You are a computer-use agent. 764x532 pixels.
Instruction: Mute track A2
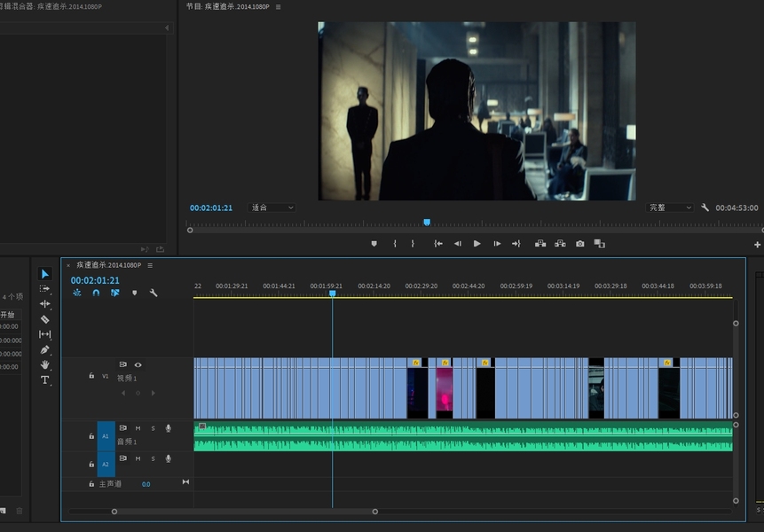click(x=138, y=458)
